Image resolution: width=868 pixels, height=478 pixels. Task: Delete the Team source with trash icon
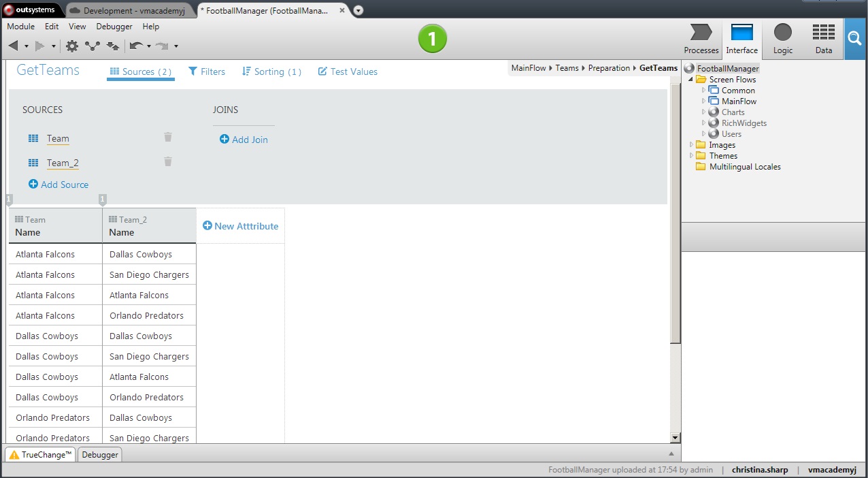[168, 138]
